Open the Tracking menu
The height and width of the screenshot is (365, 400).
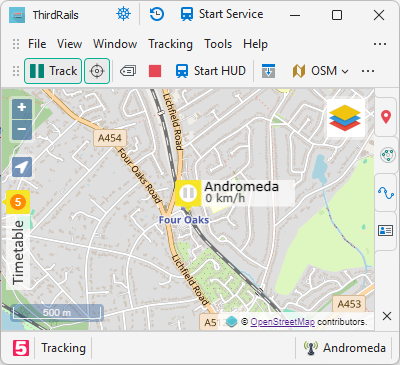[x=170, y=44]
